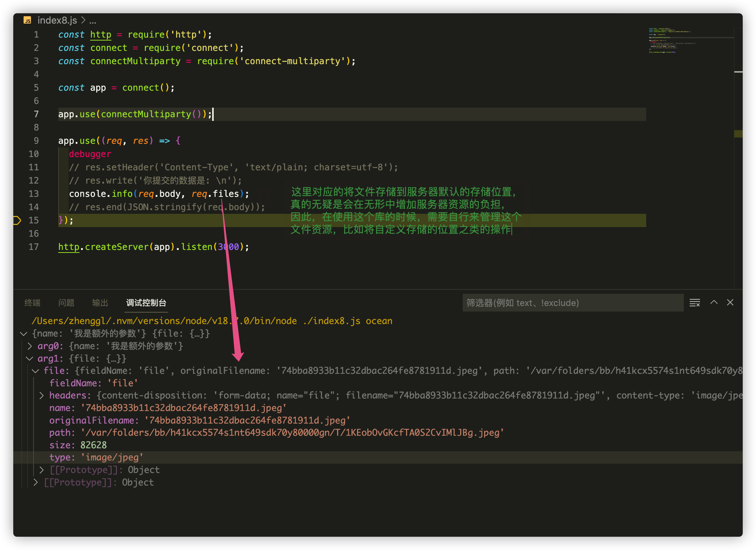
Task: Expand the arg0 object row
Action: pyautogui.click(x=30, y=346)
